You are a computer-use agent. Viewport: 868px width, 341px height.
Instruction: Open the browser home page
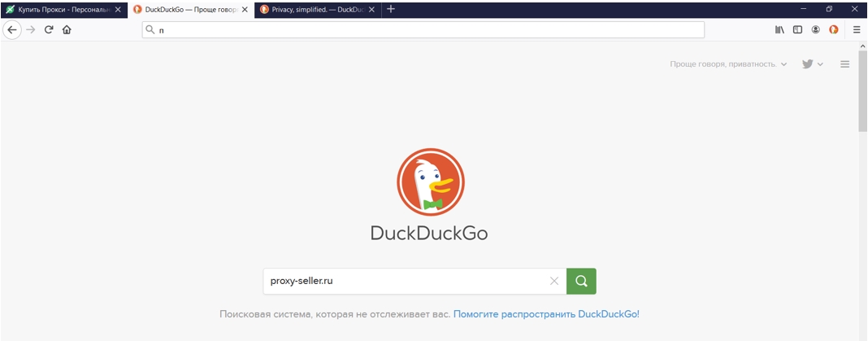pos(67,30)
